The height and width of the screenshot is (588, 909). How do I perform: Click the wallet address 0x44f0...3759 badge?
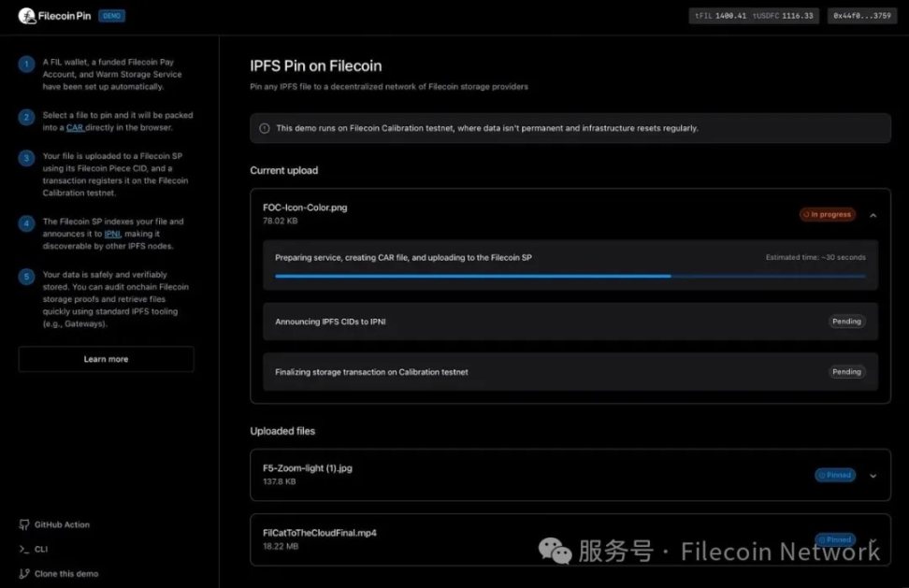point(861,16)
